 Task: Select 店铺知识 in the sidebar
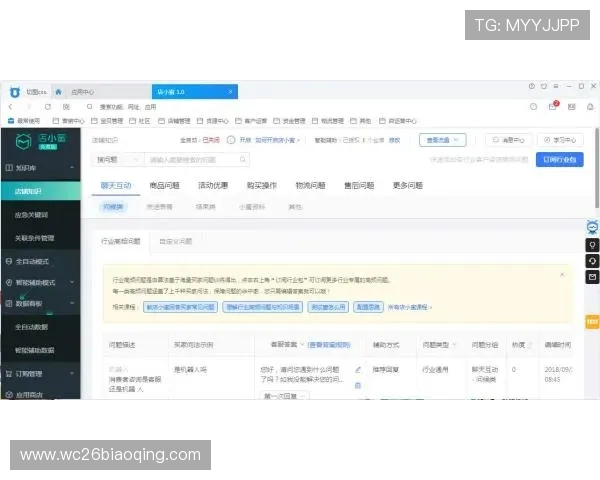(x=41, y=191)
